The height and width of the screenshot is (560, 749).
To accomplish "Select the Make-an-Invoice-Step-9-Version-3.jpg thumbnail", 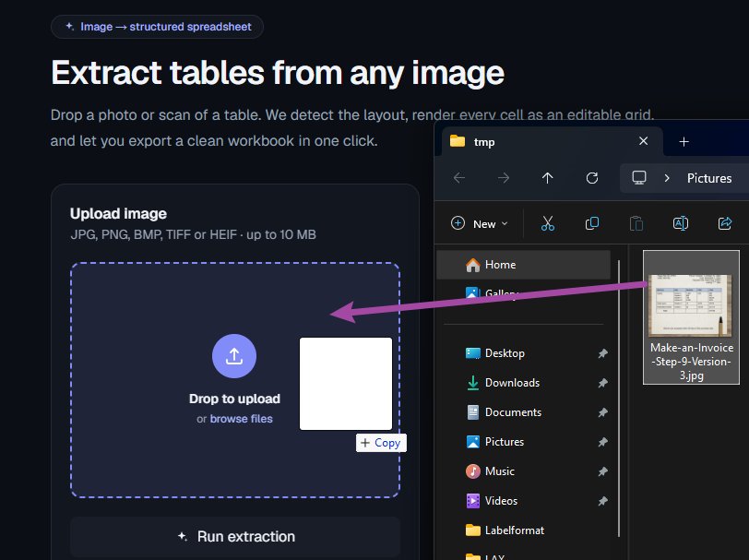I will (690, 304).
